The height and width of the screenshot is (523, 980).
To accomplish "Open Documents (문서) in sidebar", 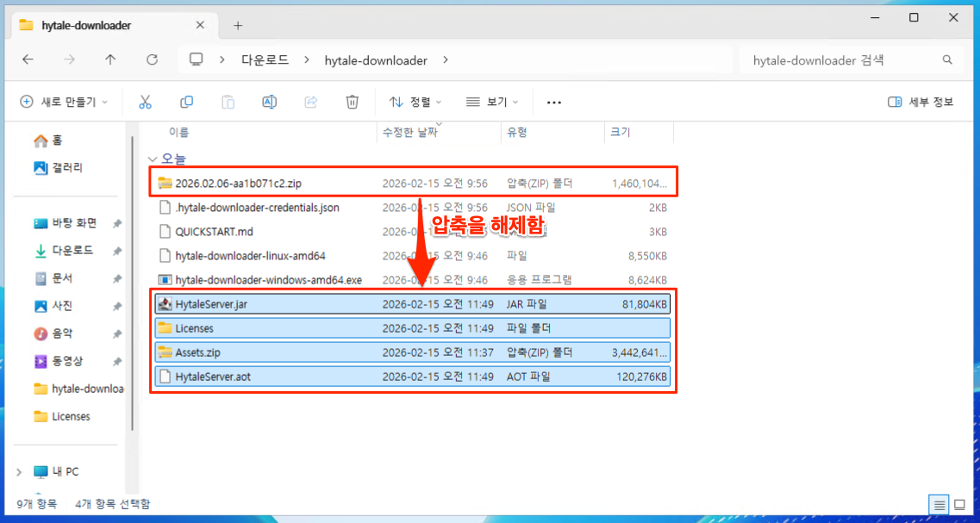I will pyautogui.click(x=53, y=278).
